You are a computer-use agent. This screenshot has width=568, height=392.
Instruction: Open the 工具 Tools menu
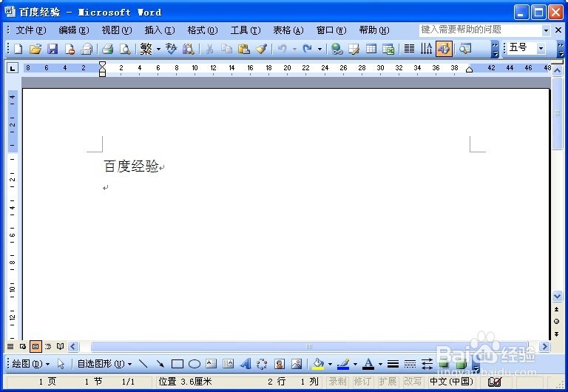tap(246, 30)
